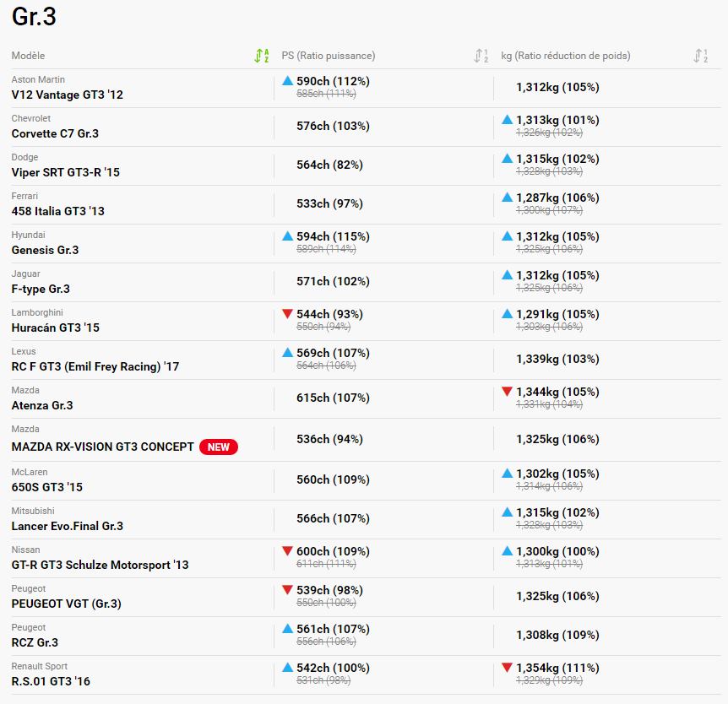Click 566ch (107%) power value
Viewport: 728px width, 704px height.
(x=333, y=519)
